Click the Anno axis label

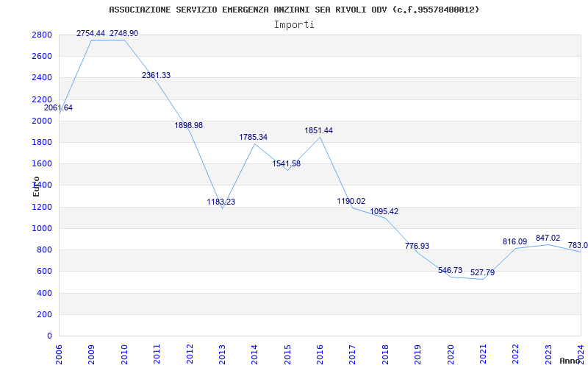click(x=570, y=361)
